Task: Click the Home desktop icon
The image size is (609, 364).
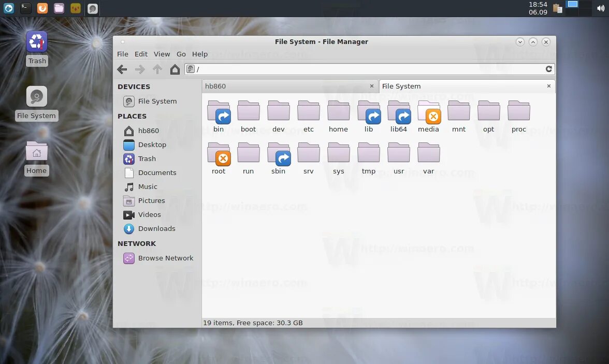Action: click(x=36, y=152)
